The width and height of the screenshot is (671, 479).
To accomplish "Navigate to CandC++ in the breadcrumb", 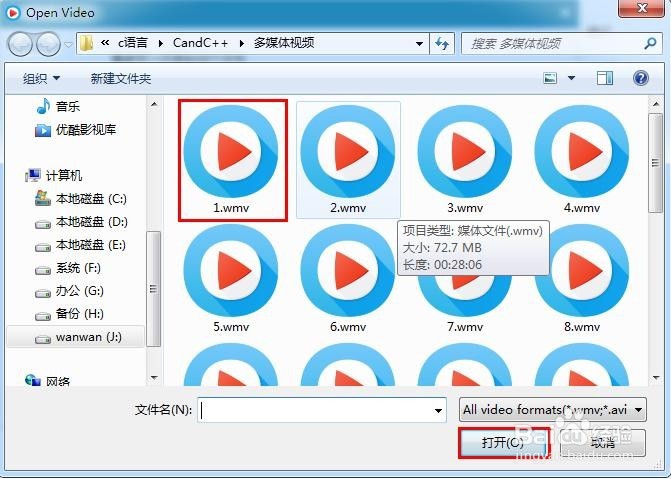I will (x=200, y=43).
